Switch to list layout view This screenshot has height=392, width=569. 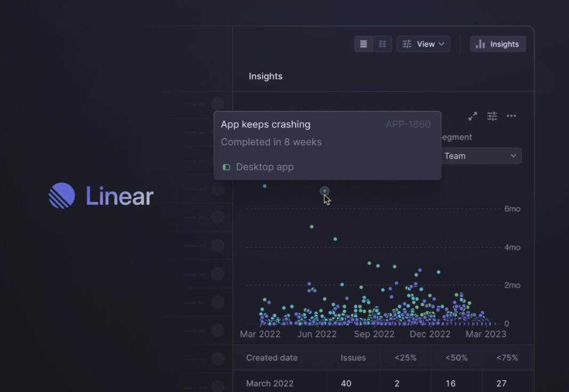(363, 44)
